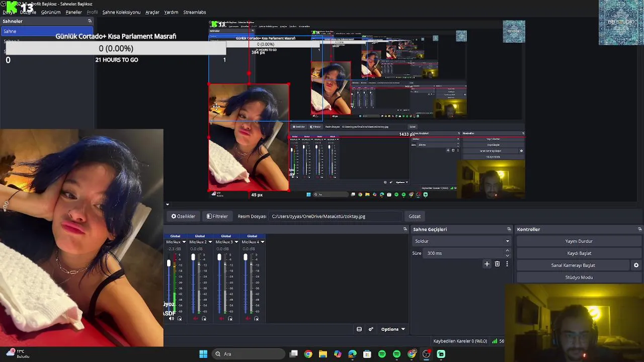Open Mic/Aux channel dropdown menu
The width and height of the screenshot is (644, 362).
click(184, 242)
